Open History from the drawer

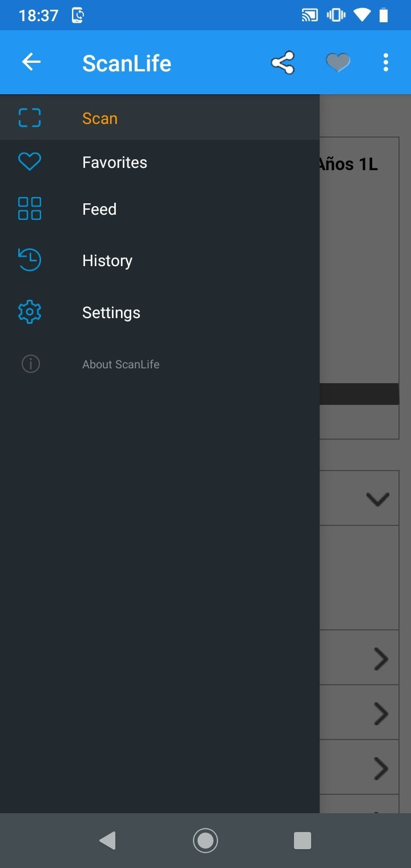pos(160,260)
